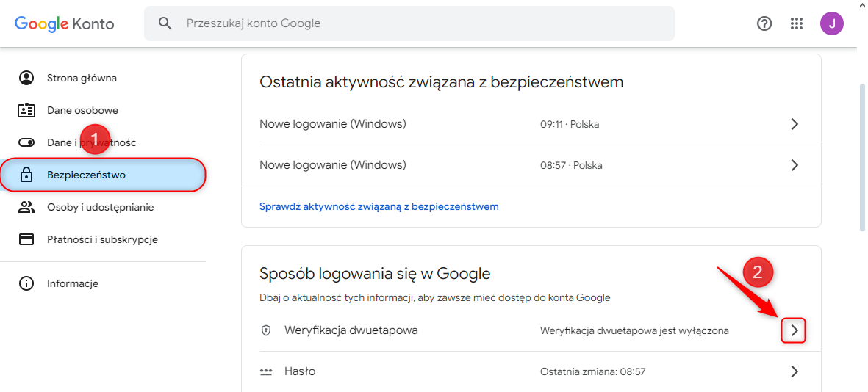Open the profile avatar J

coord(832,23)
